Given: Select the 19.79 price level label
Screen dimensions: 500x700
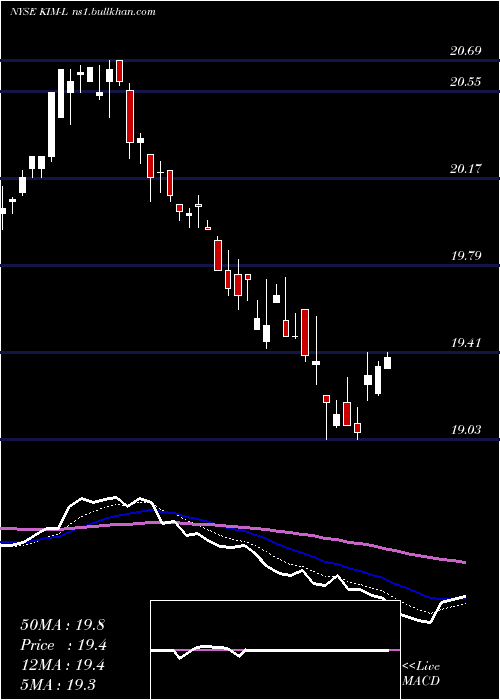Looking at the screenshot, I should [x=466, y=256].
